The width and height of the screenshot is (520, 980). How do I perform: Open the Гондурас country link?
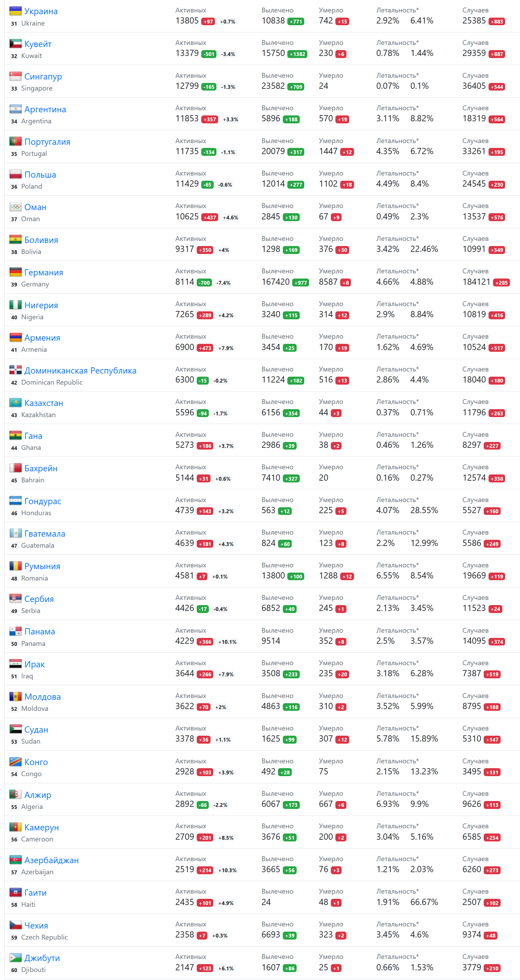[43, 501]
